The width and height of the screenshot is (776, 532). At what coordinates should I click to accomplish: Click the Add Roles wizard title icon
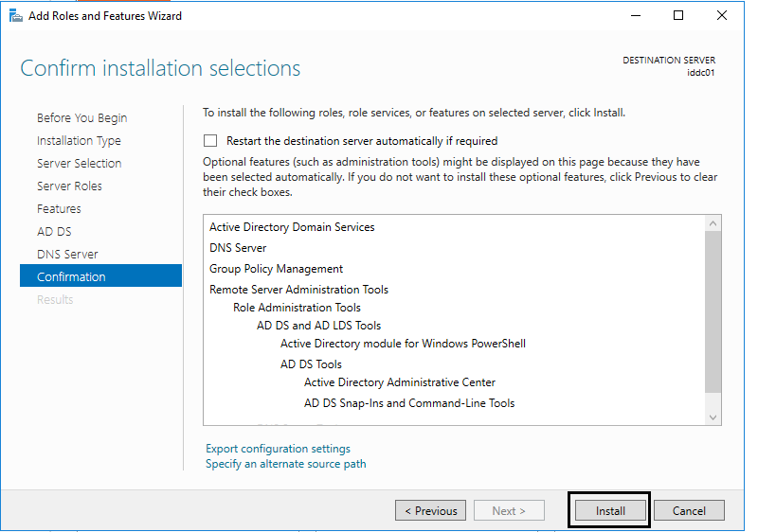16,16
